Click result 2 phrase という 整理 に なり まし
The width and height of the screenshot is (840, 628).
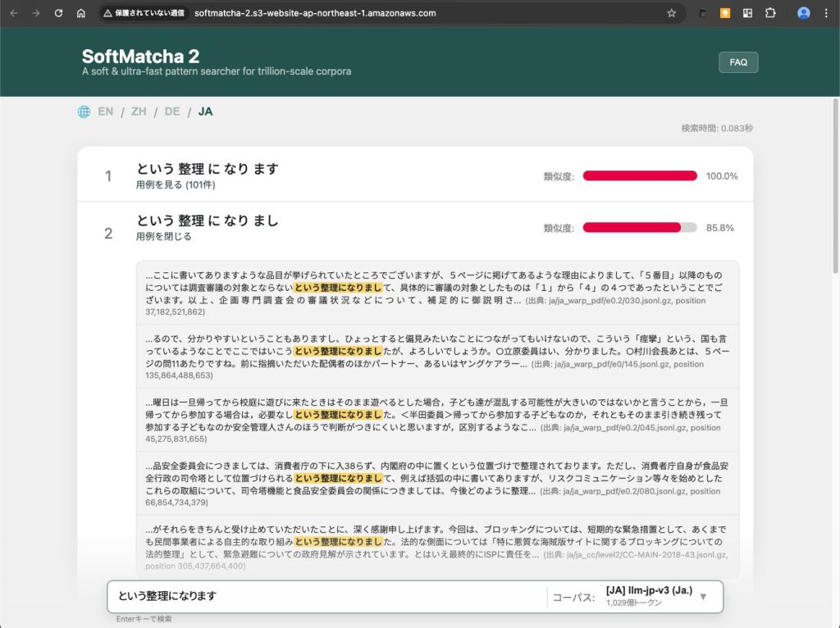click(208, 220)
